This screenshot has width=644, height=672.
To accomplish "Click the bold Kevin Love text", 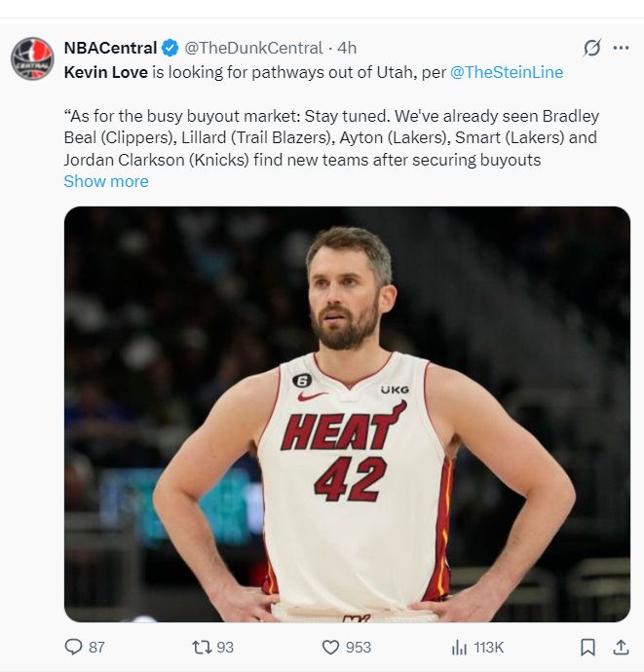I will tap(106, 72).
